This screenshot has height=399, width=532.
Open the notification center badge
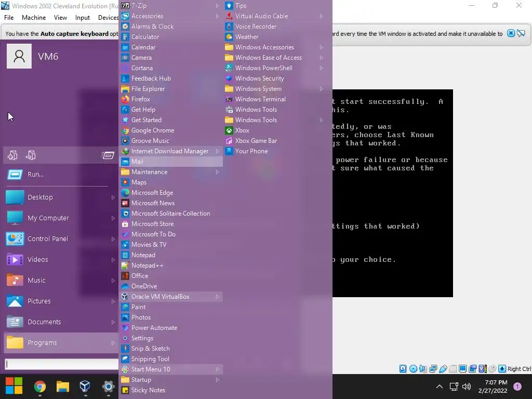[x=517, y=387]
